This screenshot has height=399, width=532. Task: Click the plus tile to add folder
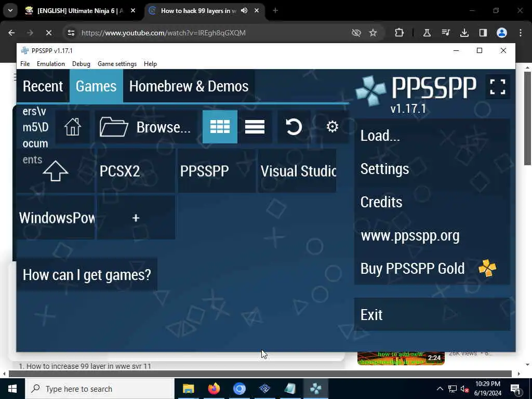coord(136,218)
